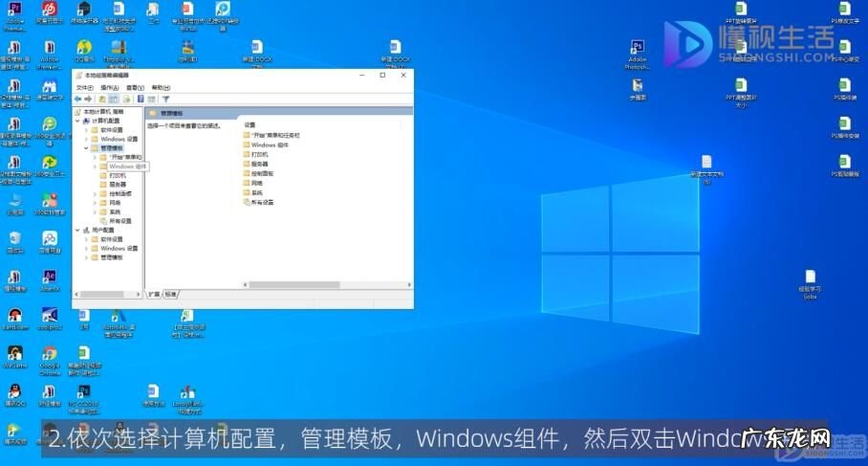This screenshot has width=868, height=466.
Task: Click the 设置 column header in right pane
Action: tap(250, 125)
